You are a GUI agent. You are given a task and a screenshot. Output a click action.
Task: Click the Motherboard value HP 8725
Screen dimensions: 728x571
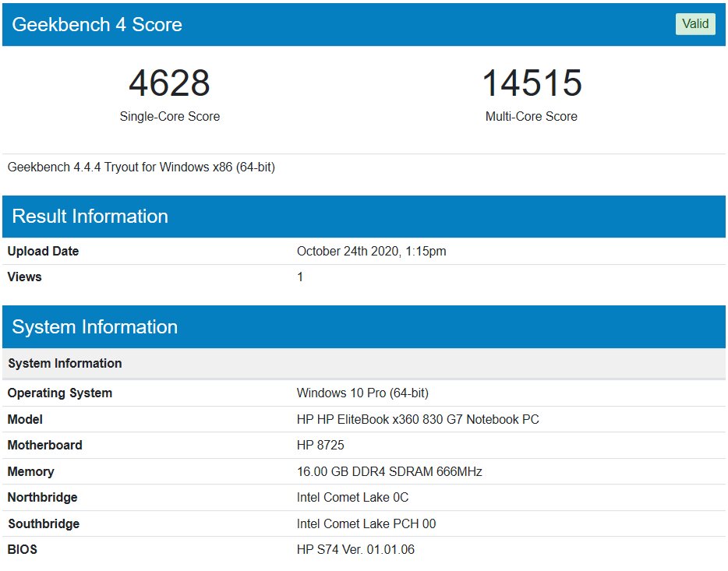320,446
